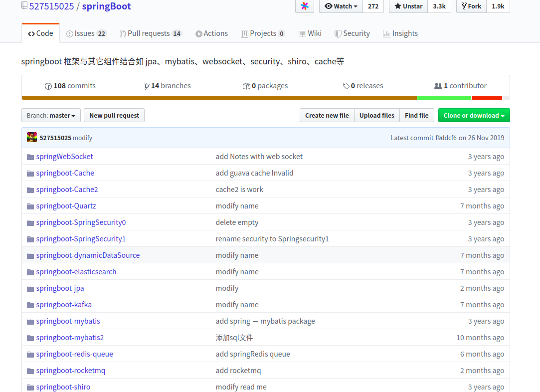Open the Pull requests tab
The image size is (540, 392).
tap(151, 33)
